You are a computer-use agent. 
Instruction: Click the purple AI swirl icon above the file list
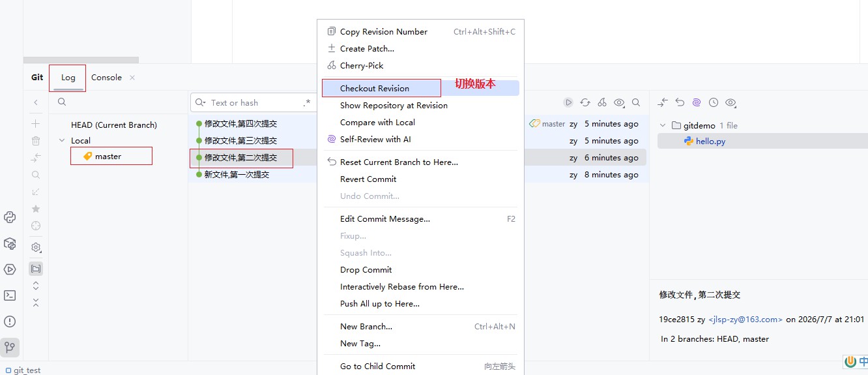(x=697, y=102)
